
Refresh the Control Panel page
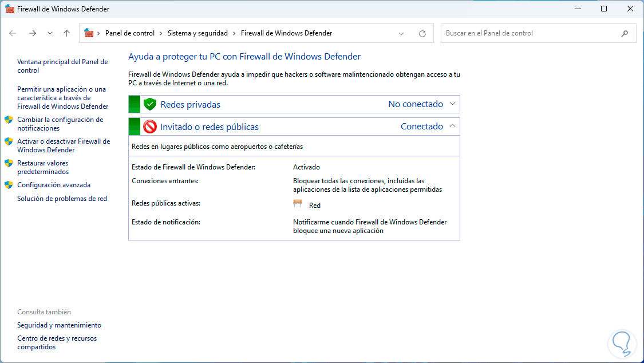[x=422, y=34]
